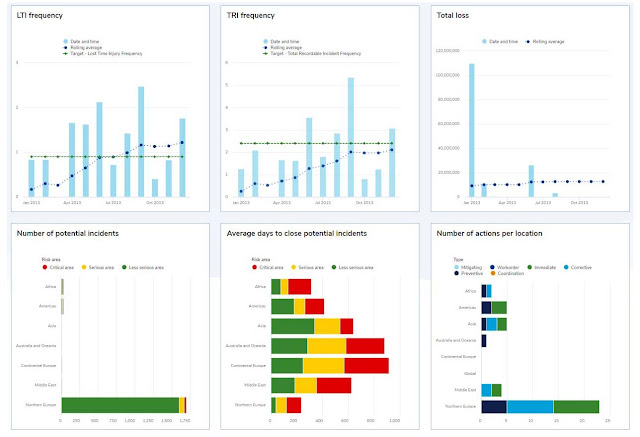The height and width of the screenshot is (437, 640).
Task: Click last rolling average point in LTI frequency
Action: (x=182, y=142)
